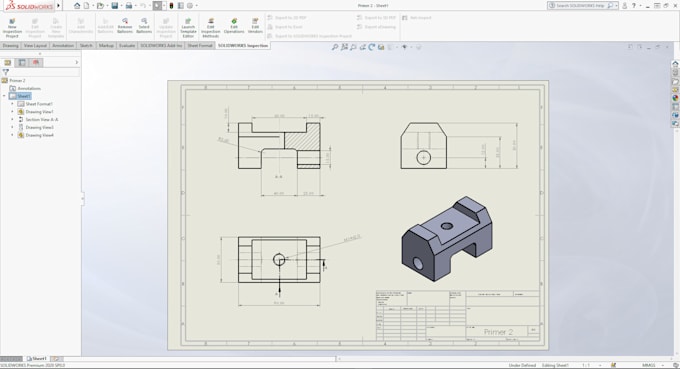Viewport: 680px width, 369px height.
Task: Switch to the Drawing tab
Action: (x=10, y=46)
